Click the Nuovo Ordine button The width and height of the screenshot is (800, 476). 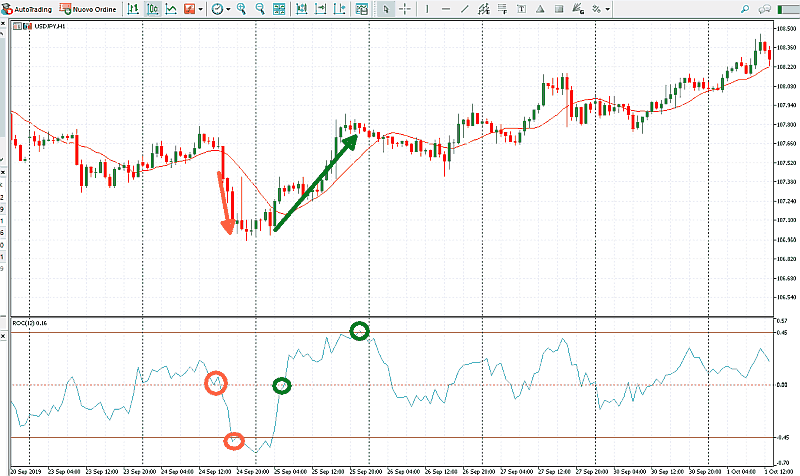coord(90,8)
